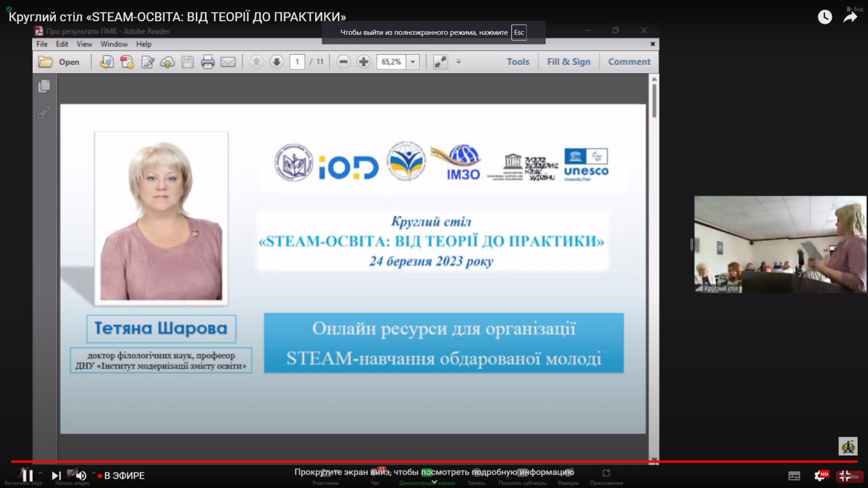The image size is (868, 488).
Task: Click the iOD logo on the slide
Action: pyautogui.click(x=348, y=168)
